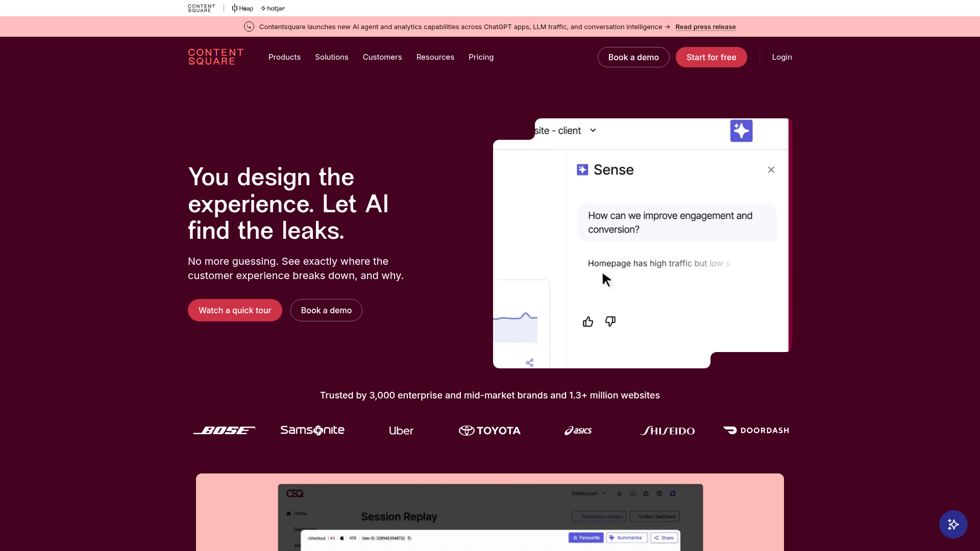980x551 pixels.
Task: Open the Hotjar brand link in top strip
Action: pyautogui.click(x=273, y=8)
